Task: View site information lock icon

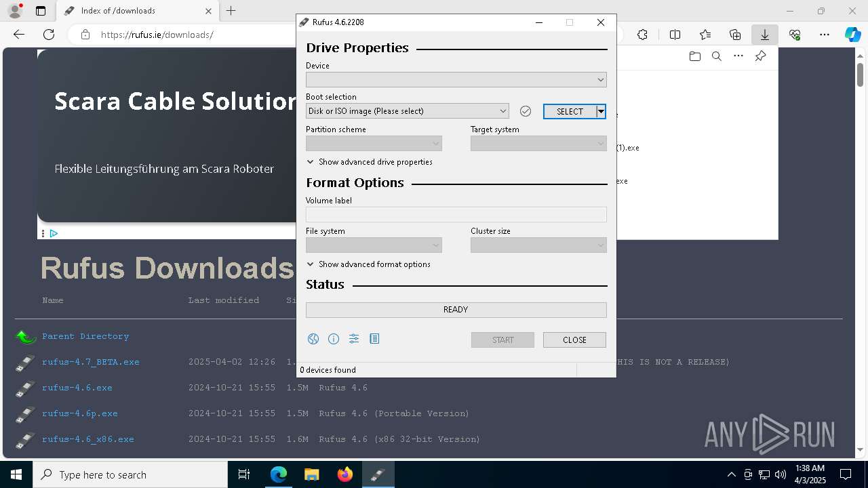Action: click(85, 35)
